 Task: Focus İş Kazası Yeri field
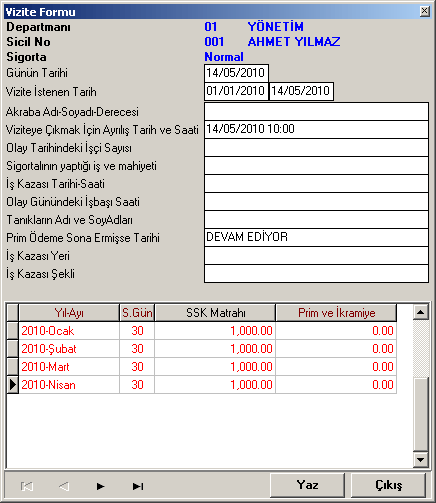click(x=316, y=256)
